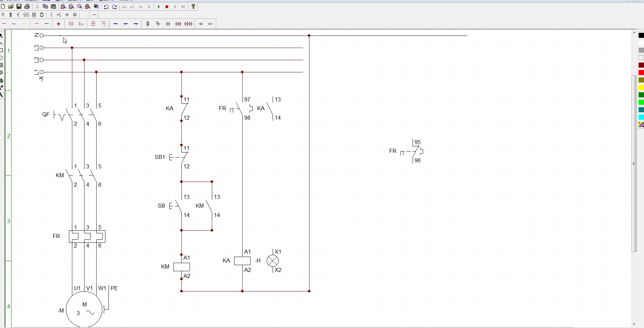Print the circuit diagram
The height and width of the screenshot is (328, 644).
coord(27,6)
